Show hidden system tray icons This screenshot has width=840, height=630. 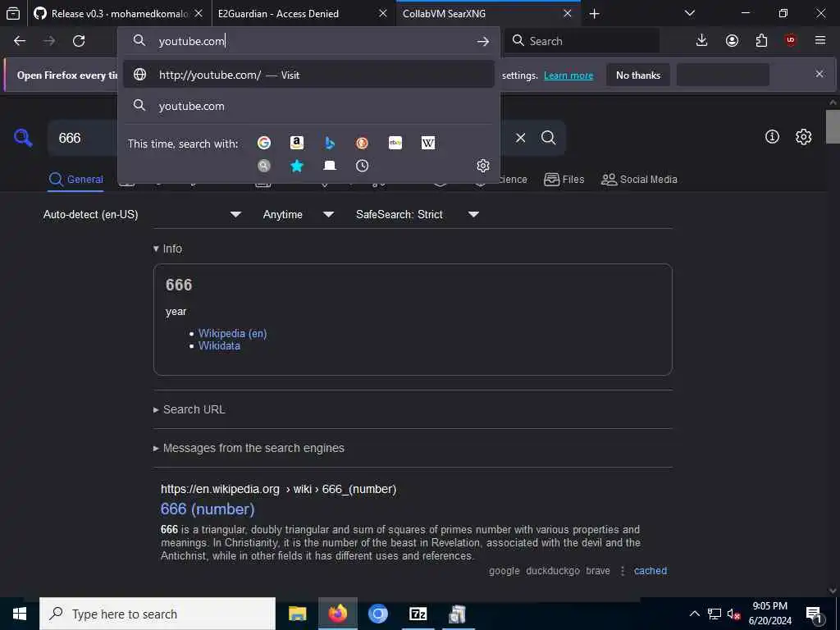coord(694,614)
